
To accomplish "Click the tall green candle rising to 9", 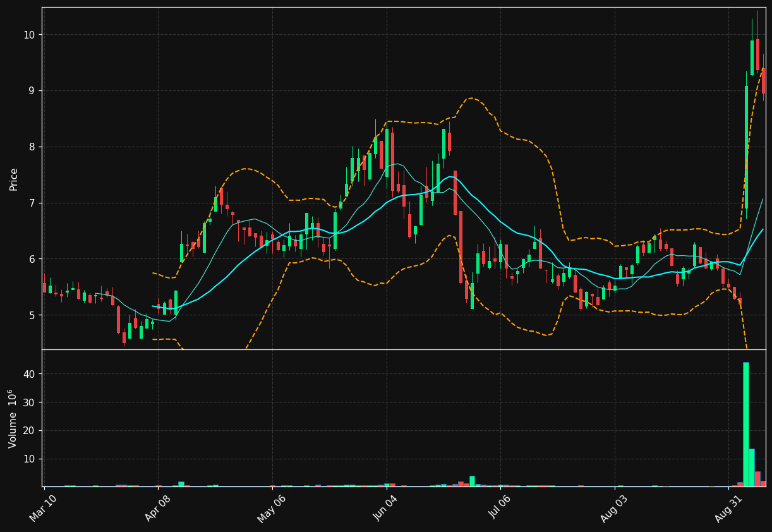I will point(746,147).
